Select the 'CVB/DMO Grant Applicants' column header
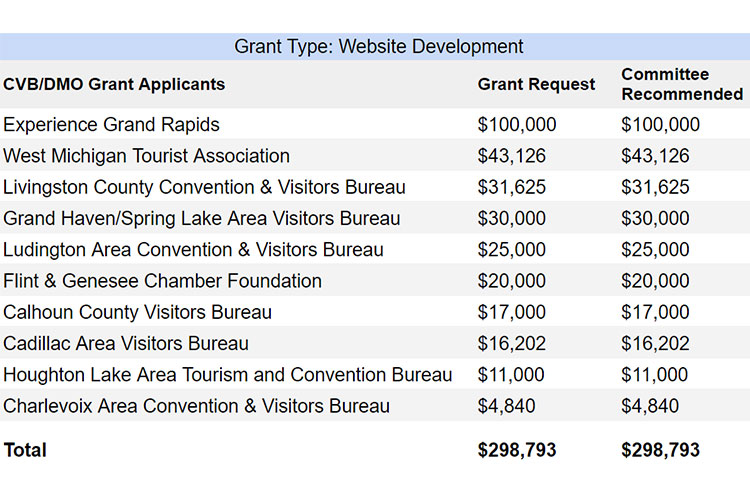 coord(114,84)
